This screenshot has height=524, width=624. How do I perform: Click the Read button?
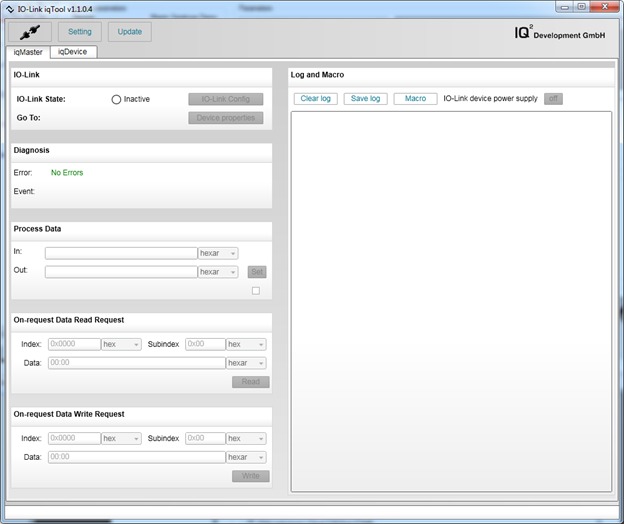pyautogui.click(x=251, y=382)
